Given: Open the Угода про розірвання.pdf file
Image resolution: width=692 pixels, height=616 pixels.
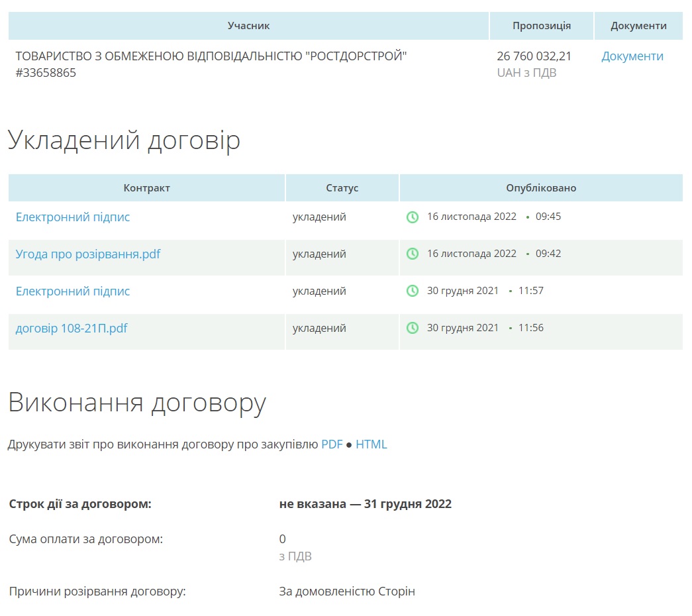Looking at the screenshot, I should [88, 254].
